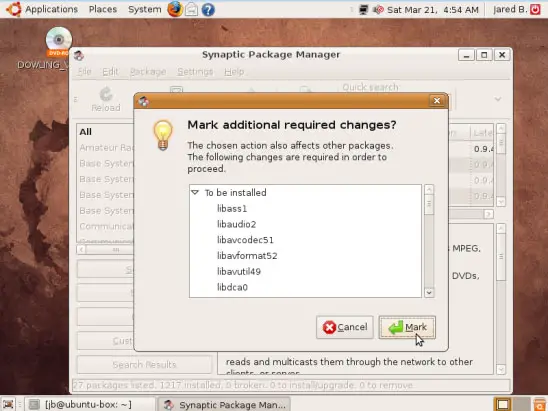The image size is (548, 411).
Task: Click the Ubuntu logo icon
Action: pyautogui.click(x=14, y=9)
